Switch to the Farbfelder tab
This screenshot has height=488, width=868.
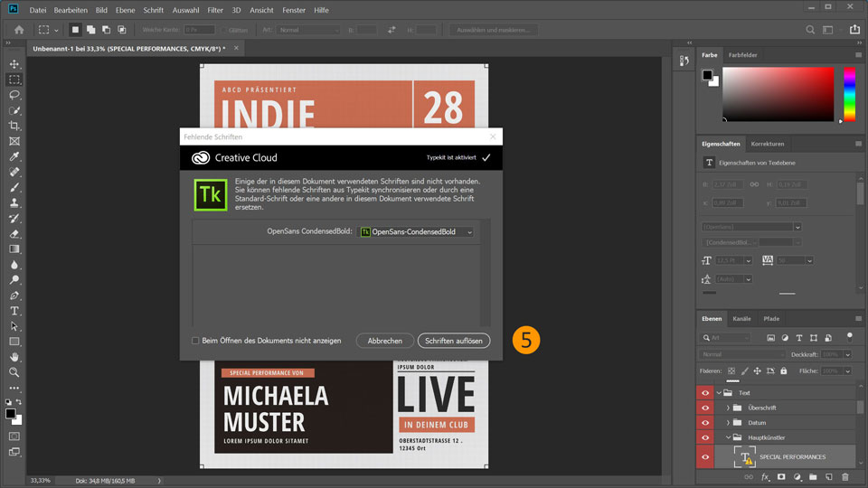(x=743, y=55)
